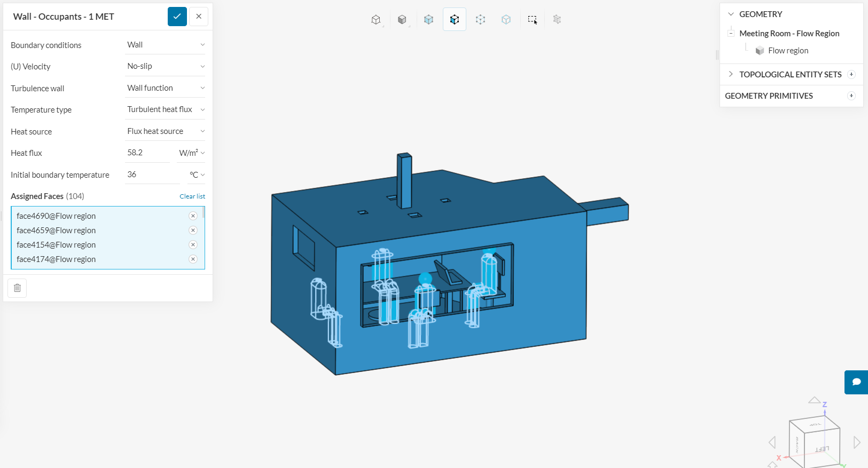Viewport: 868px width, 468px height.
Task: Activate node selection mode in toolbar
Action: pos(506,20)
